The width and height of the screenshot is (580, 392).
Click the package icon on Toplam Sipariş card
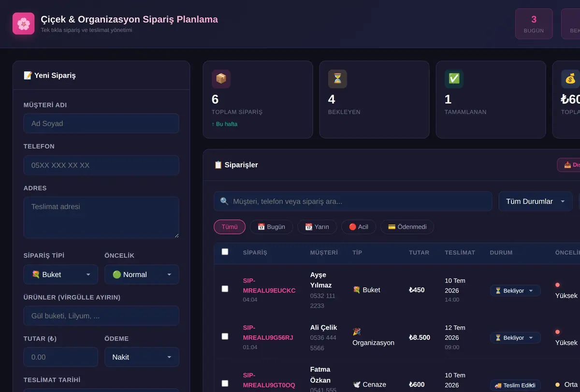pyautogui.click(x=221, y=79)
